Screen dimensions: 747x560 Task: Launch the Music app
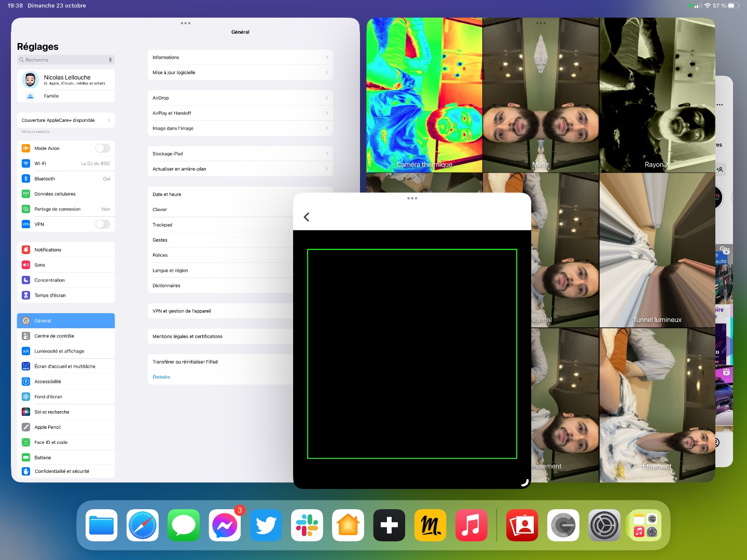coord(471,525)
